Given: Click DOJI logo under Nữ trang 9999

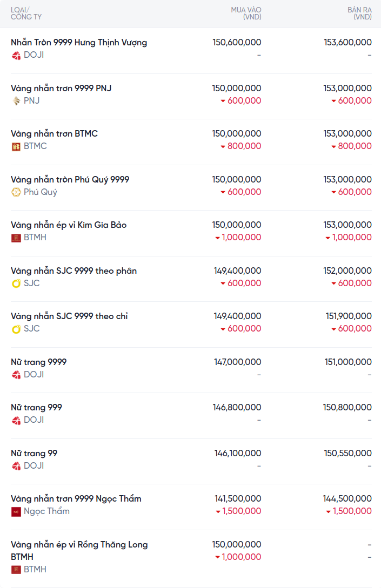Looking at the screenshot, I should click(16, 375).
